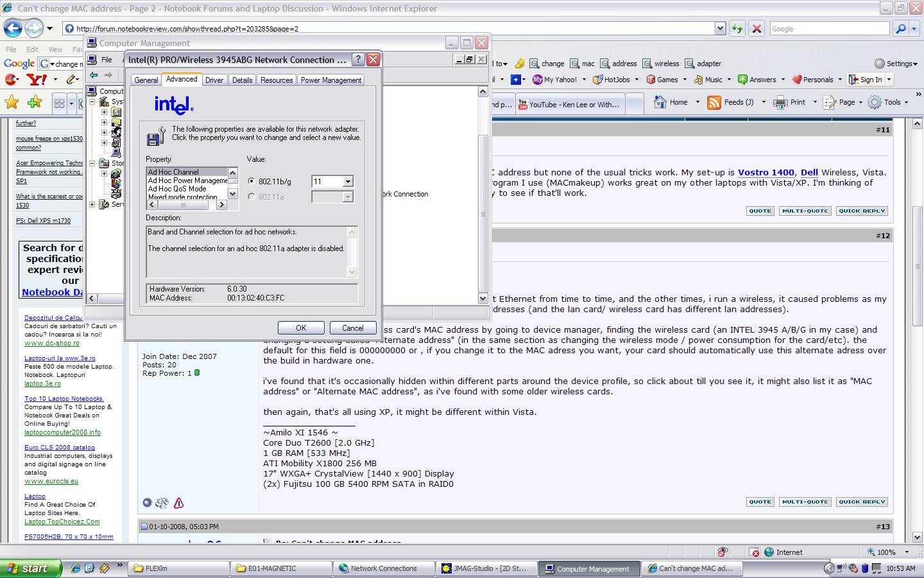Switch to the General tab
The image size is (924, 578).
pyautogui.click(x=146, y=80)
